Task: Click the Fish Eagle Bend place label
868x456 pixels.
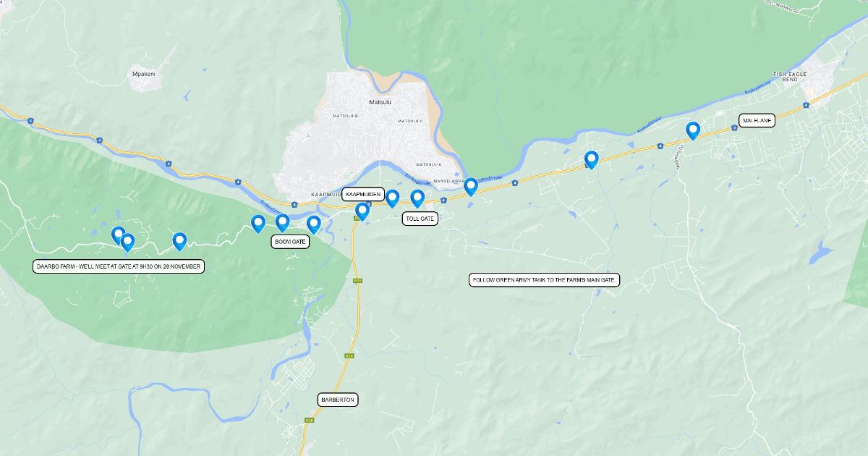Action: (x=789, y=77)
